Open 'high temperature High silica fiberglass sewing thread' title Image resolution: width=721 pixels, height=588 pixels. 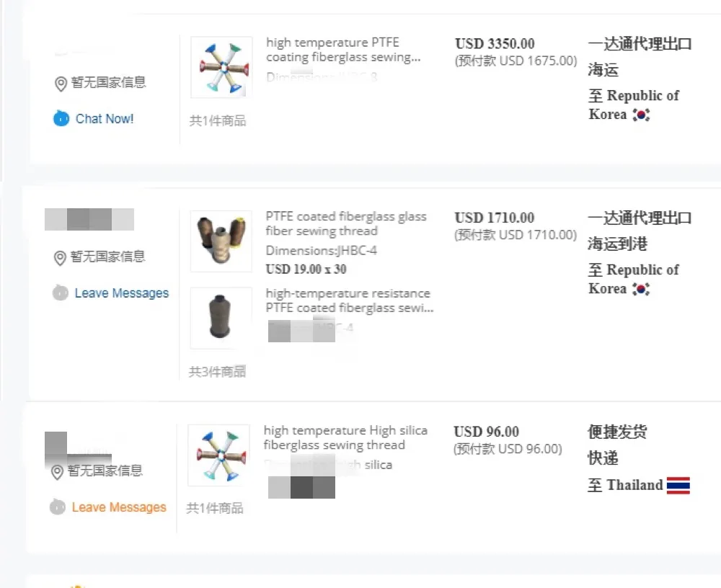pos(345,437)
